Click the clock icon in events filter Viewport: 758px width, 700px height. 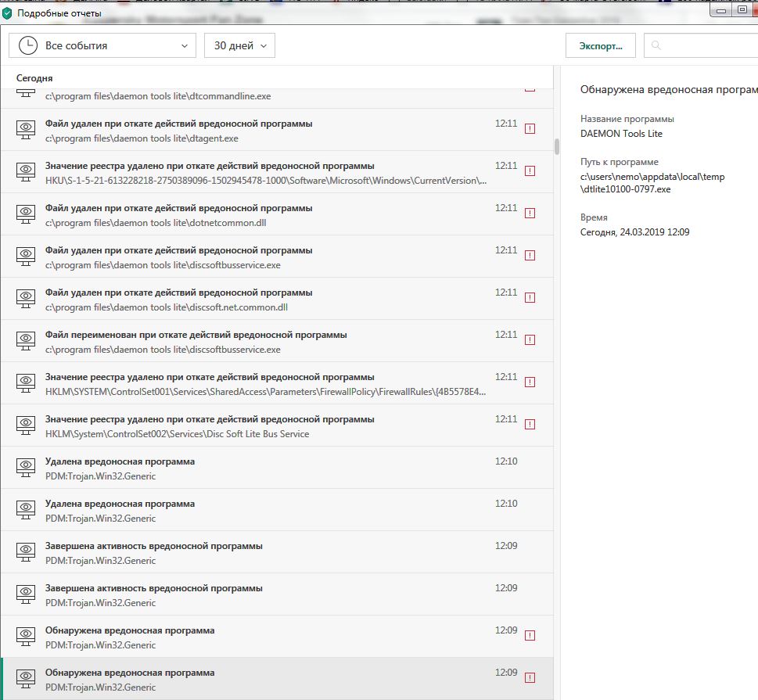(27, 45)
